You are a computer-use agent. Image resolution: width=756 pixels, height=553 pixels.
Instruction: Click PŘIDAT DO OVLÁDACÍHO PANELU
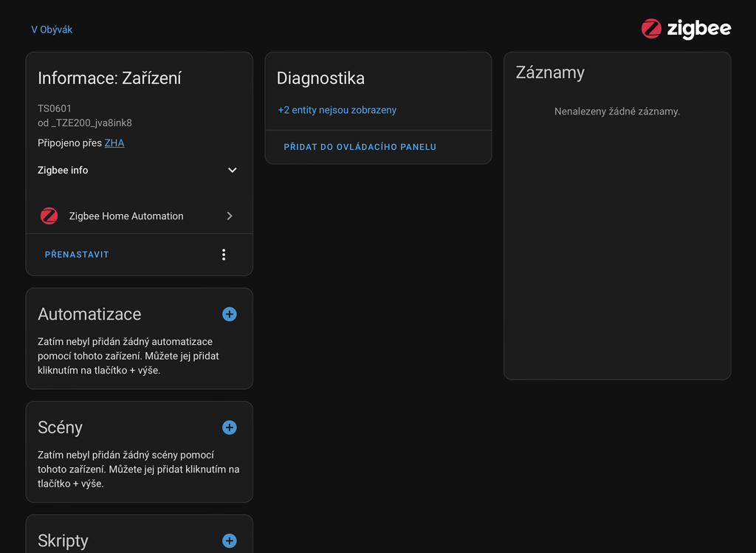(x=360, y=146)
